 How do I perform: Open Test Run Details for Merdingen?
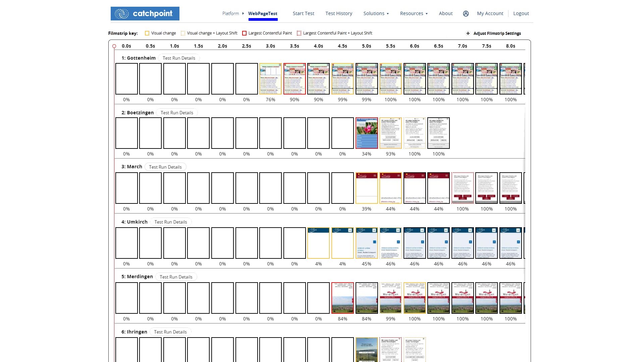coord(176,277)
